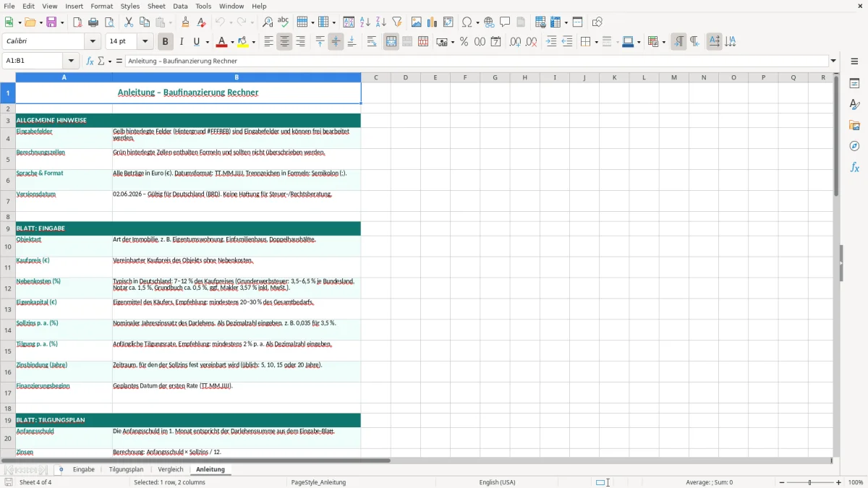Apply the yellow background color

point(243,42)
